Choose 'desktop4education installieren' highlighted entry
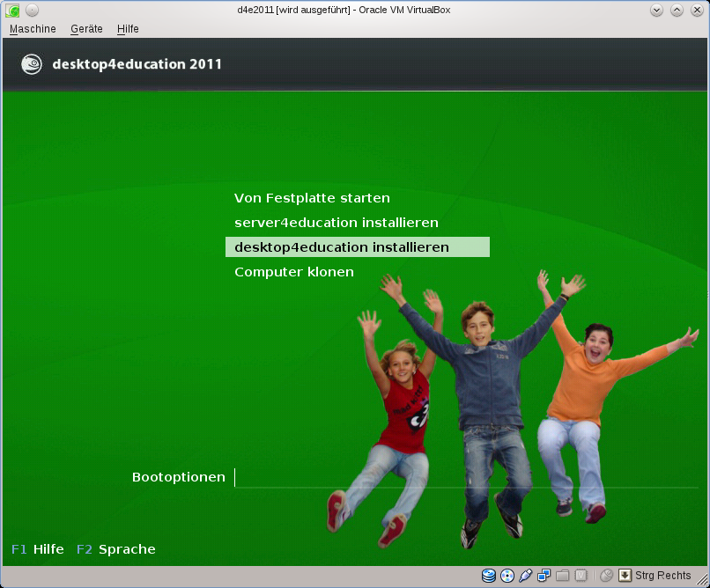Viewport: 710px width, 588px height. (x=358, y=247)
